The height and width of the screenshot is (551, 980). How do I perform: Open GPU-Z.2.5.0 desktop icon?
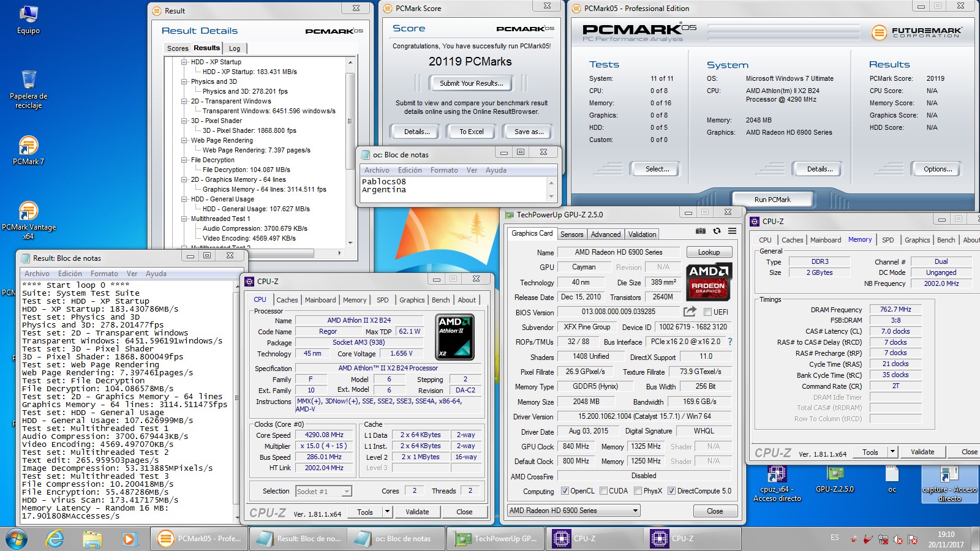point(835,479)
